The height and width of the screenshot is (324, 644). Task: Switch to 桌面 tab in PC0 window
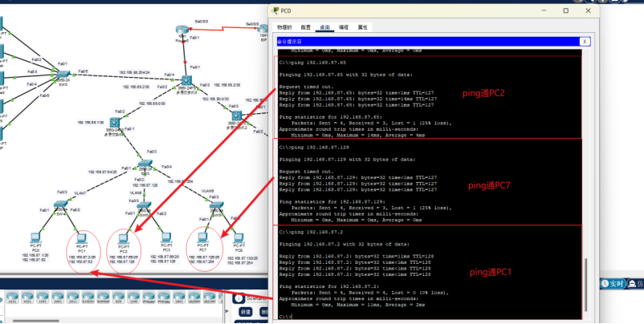(325, 27)
